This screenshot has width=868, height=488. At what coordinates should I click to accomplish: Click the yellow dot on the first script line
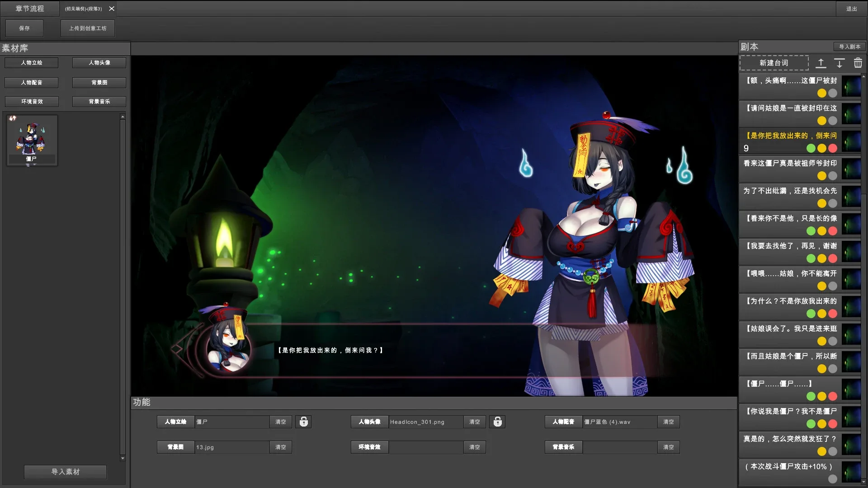[821, 93]
